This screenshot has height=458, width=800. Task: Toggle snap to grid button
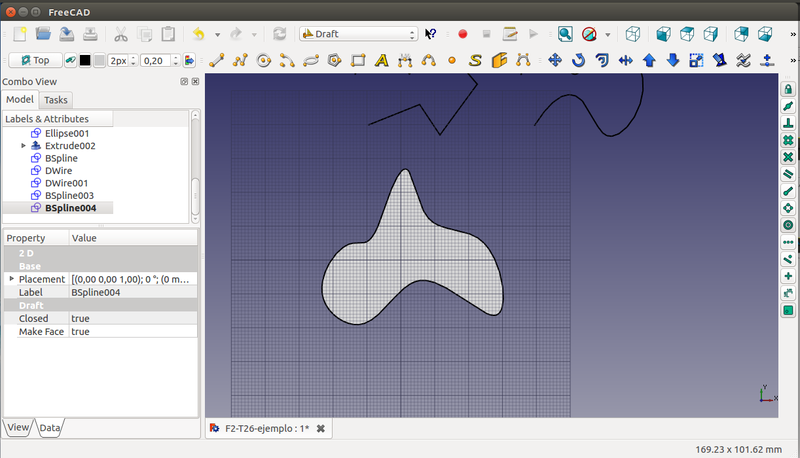click(x=787, y=140)
